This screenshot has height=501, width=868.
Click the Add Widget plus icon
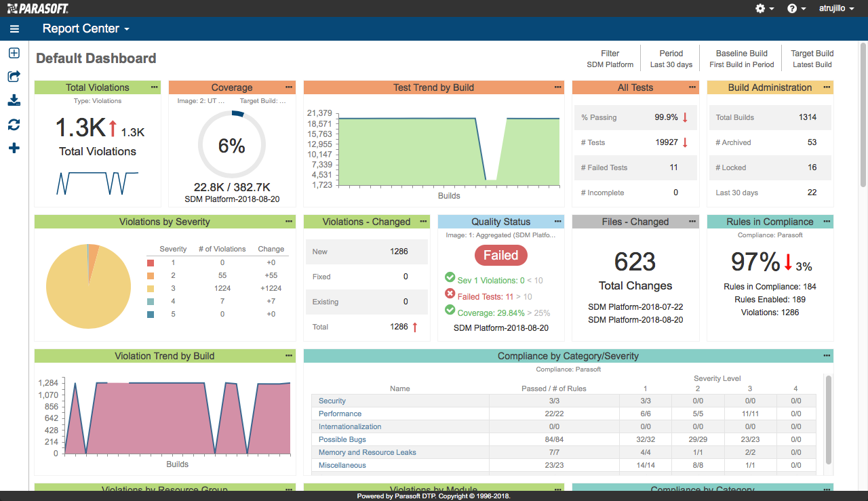14,148
